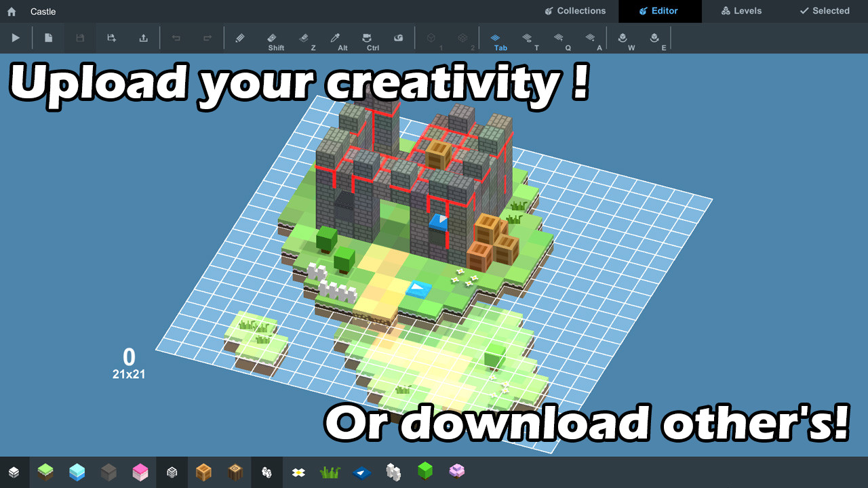This screenshot has width=868, height=488.
Task: Switch to the Levels tab
Action: click(741, 11)
